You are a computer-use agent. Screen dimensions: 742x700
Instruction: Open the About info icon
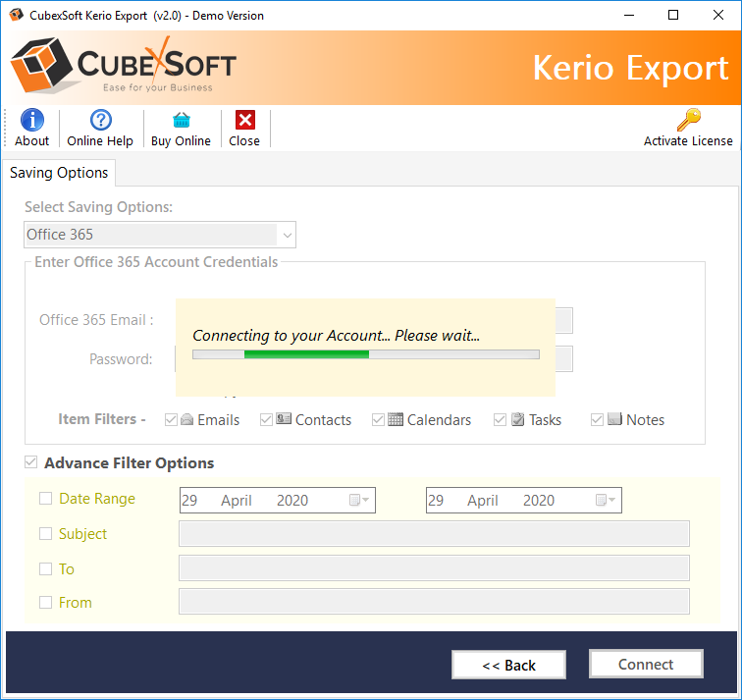click(32, 120)
